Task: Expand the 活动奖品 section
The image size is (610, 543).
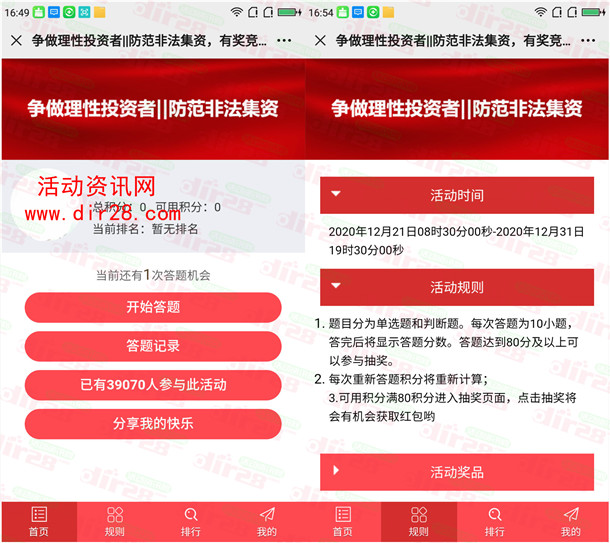Action: [x=457, y=472]
